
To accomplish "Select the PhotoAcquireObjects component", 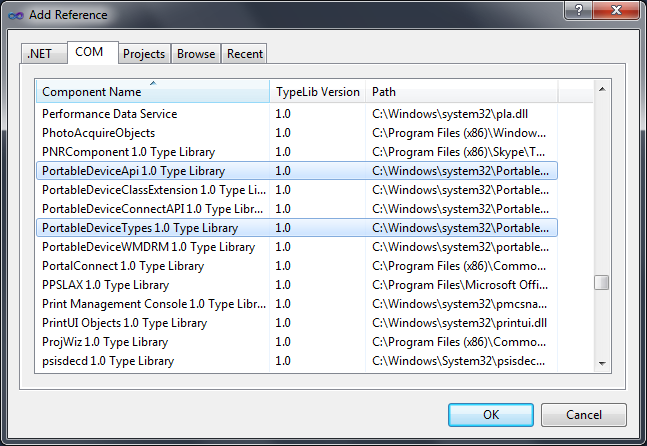I will 150,133.
